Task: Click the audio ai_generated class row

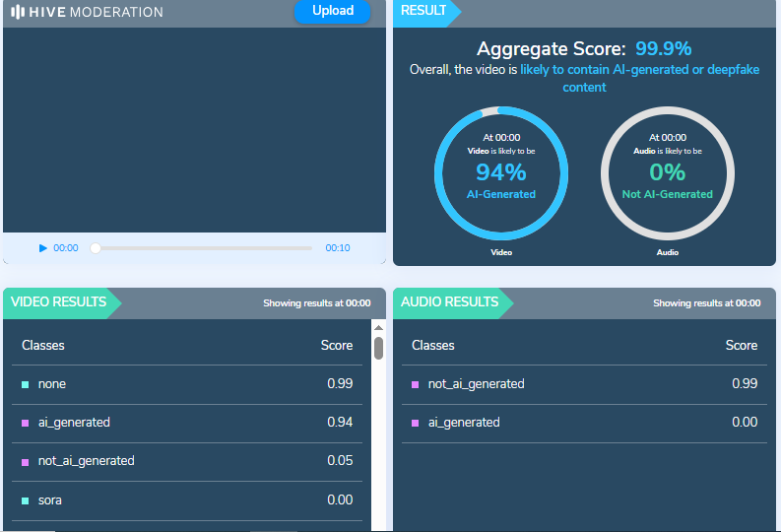Action: coord(584,423)
